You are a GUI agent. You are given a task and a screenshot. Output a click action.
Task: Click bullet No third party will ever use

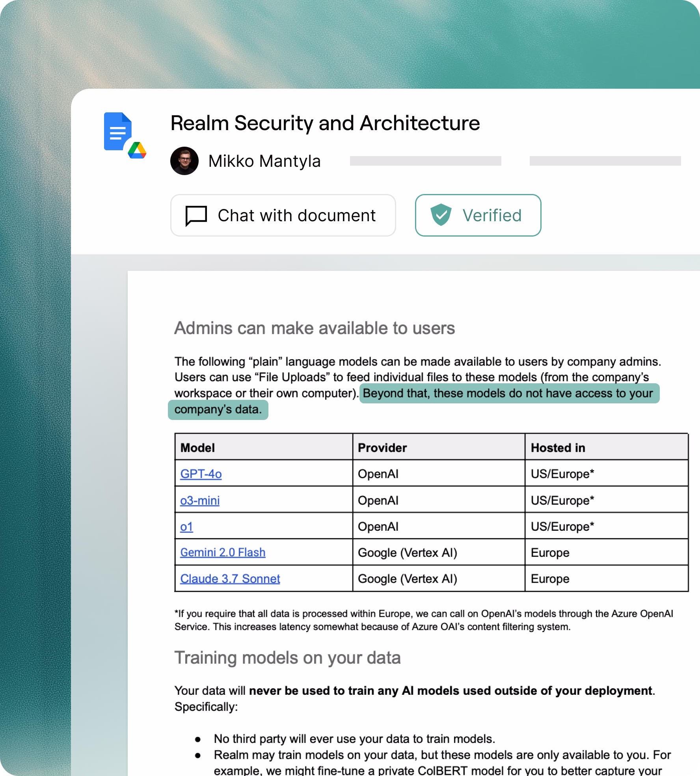click(x=354, y=739)
